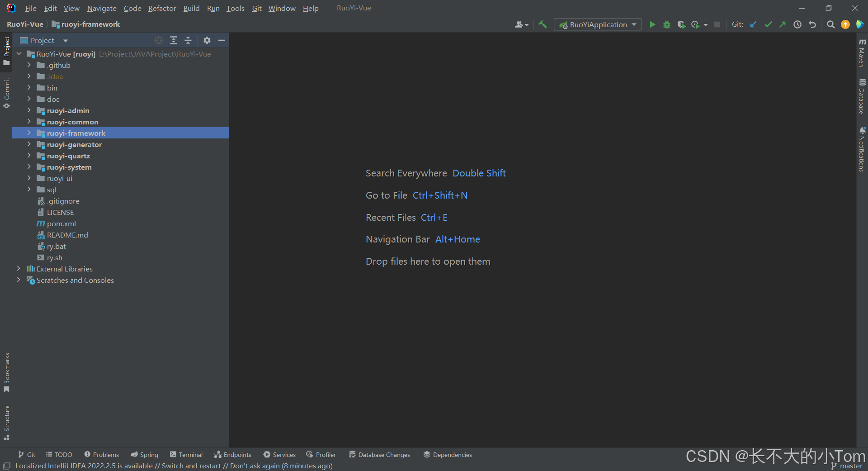This screenshot has width=868, height=471.
Task: Commit changes with the green checkmark
Action: point(768,24)
